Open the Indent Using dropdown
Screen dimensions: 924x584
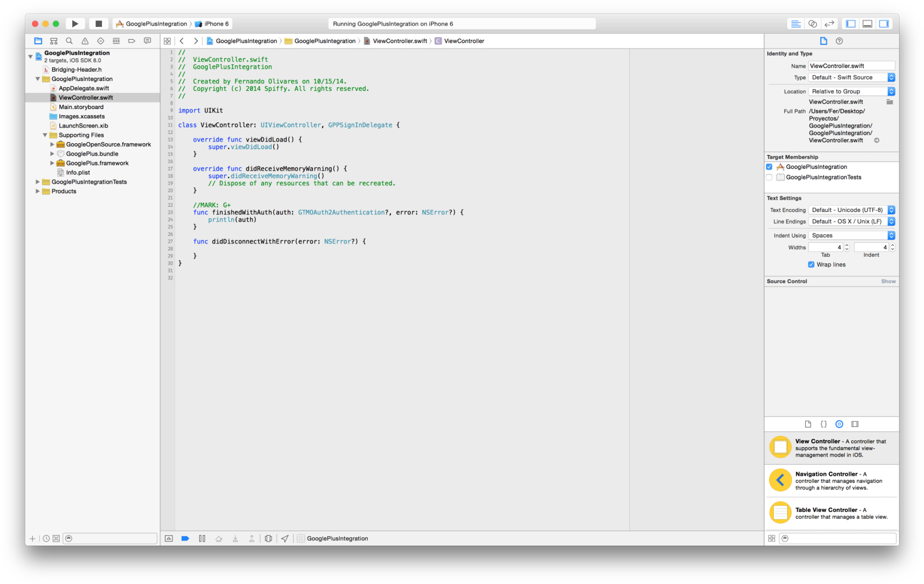coord(851,235)
